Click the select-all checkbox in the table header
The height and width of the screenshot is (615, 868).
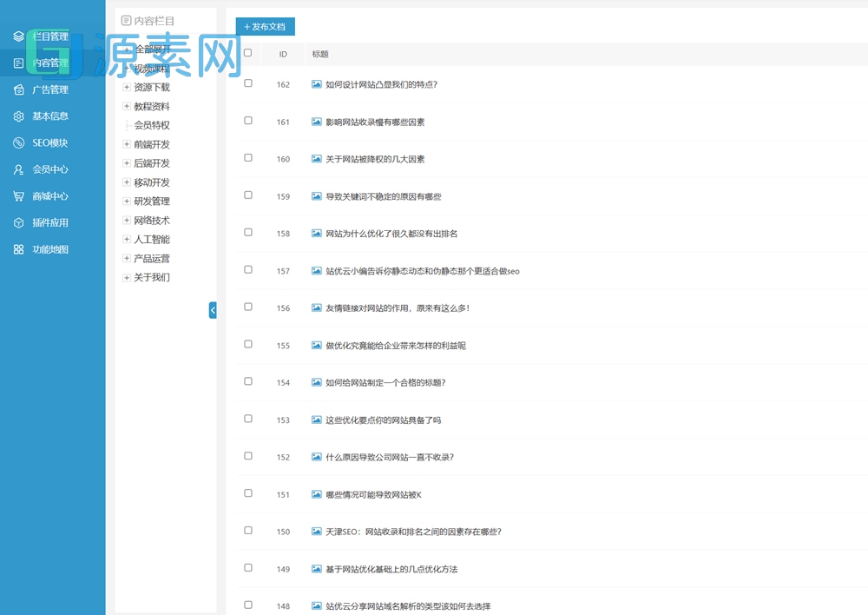248,53
